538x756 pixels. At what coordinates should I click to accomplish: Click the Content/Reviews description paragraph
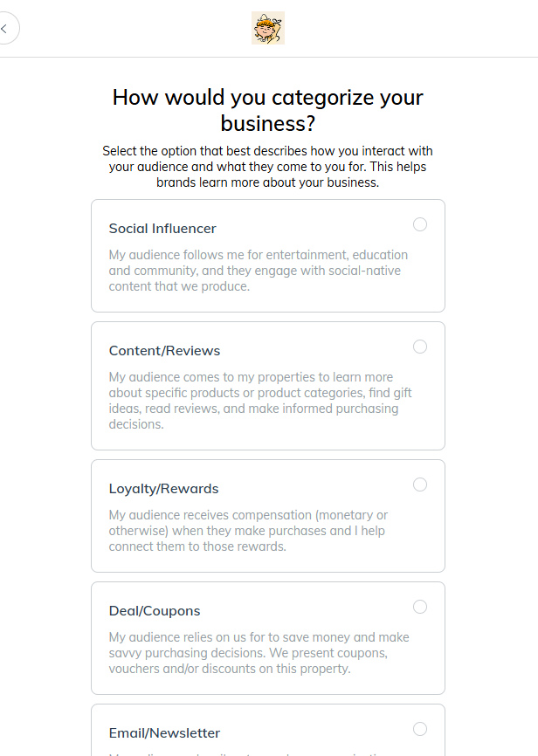pos(260,401)
